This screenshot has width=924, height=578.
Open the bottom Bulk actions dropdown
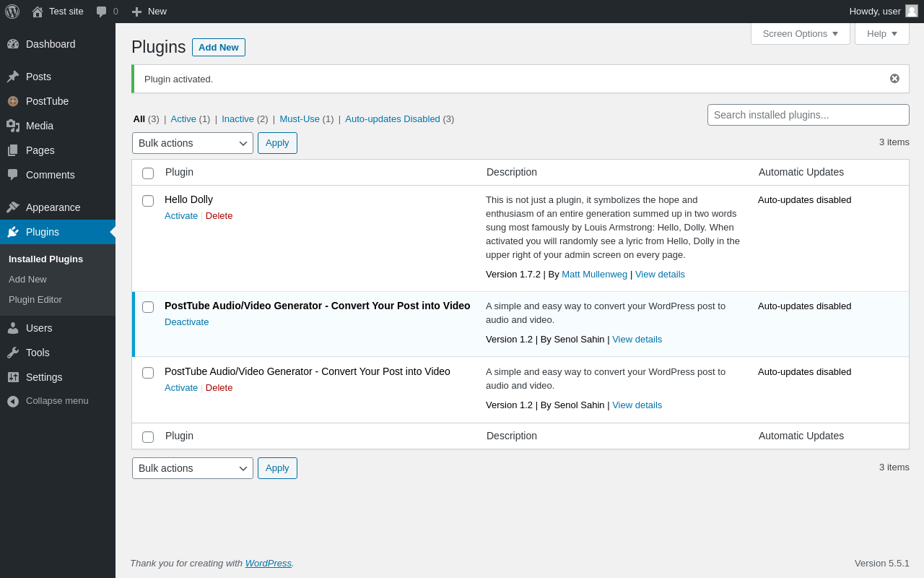click(x=193, y=468)
